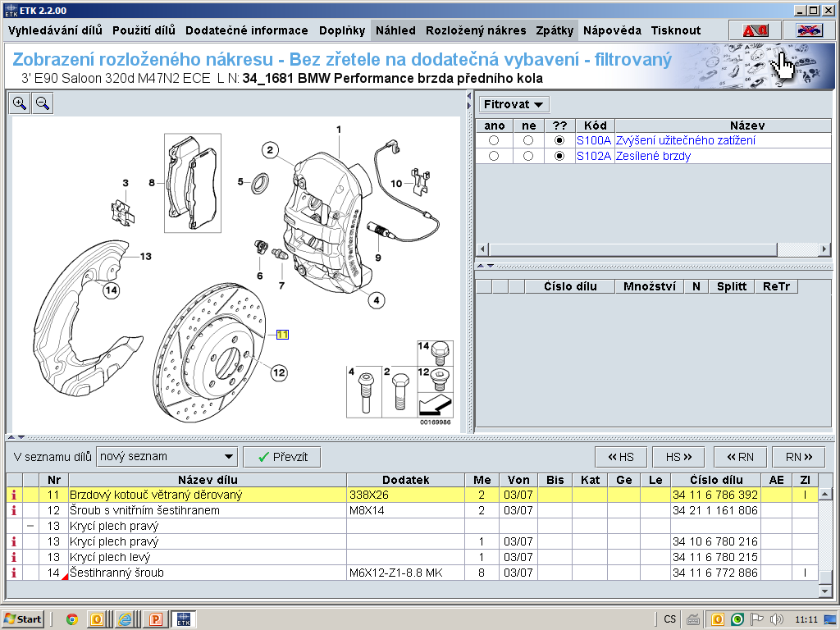Viewport: 840px width, 630px height.
Task: Open the S100A code link
Action: 594,140
